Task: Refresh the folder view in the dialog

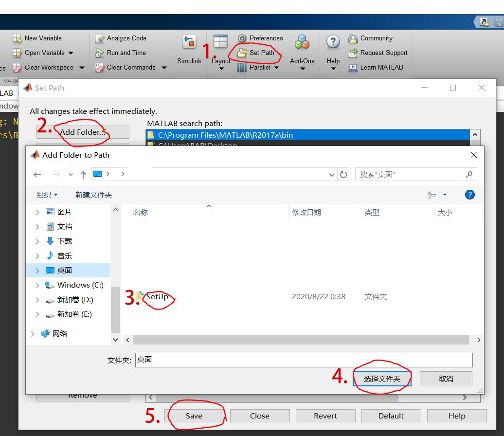Action: pyautogui.click(x=344, y=174)
